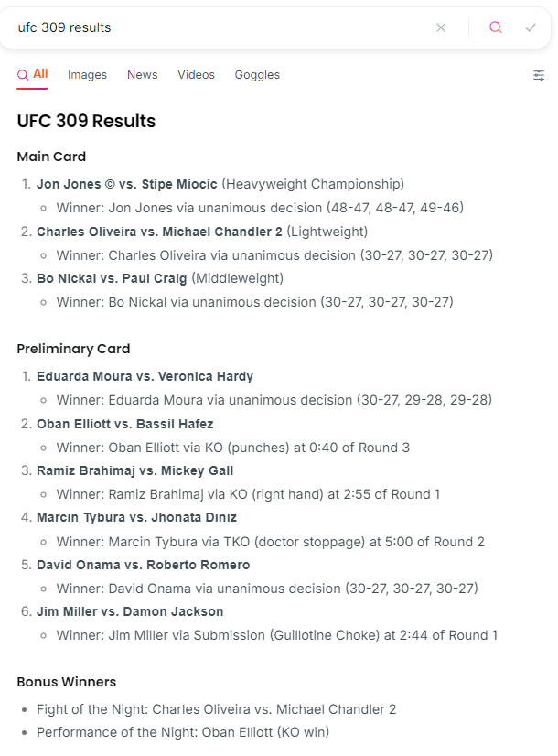Click Charles Oliveira vs. Michael Chandler 2 entry
Image resolution: width=558 pixels, height=756 pixels.
tap(159, 232)
